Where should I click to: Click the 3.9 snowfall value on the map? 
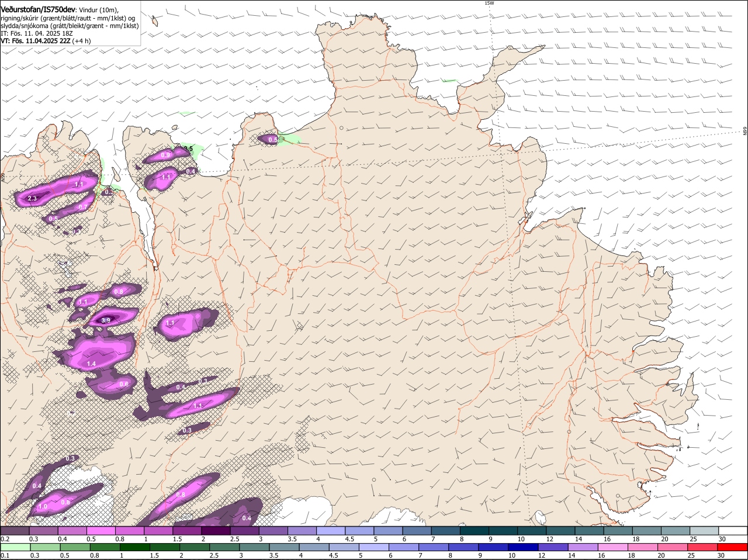106,320
